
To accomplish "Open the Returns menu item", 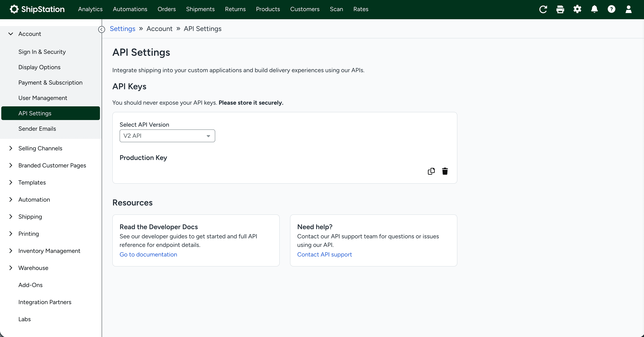I will pyautogui.click(x=235, y=9).
